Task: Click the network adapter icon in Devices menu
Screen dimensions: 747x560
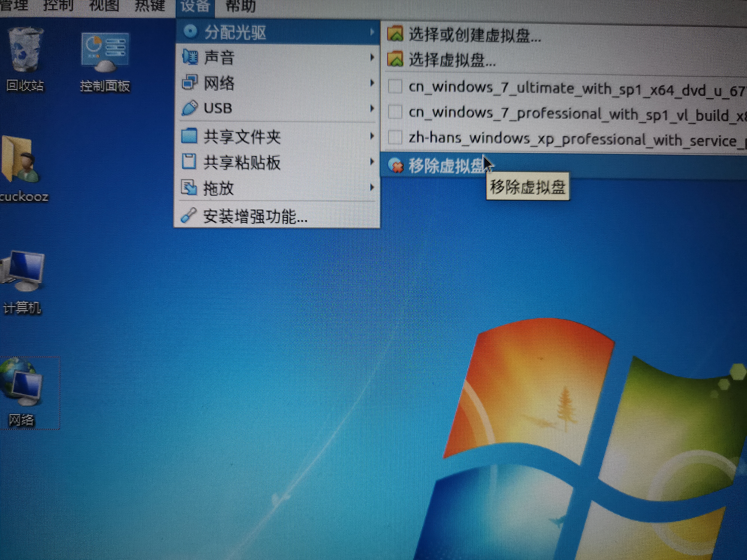Action: pyautogui.click(x=189, y=82)
